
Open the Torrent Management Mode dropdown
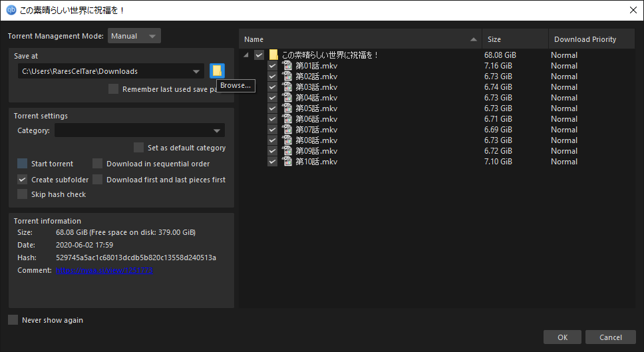tap(134, 36)
